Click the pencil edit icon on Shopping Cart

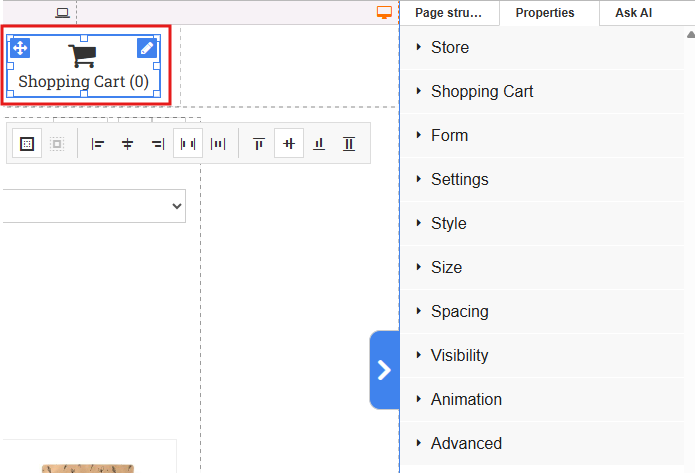coord(147,48)
